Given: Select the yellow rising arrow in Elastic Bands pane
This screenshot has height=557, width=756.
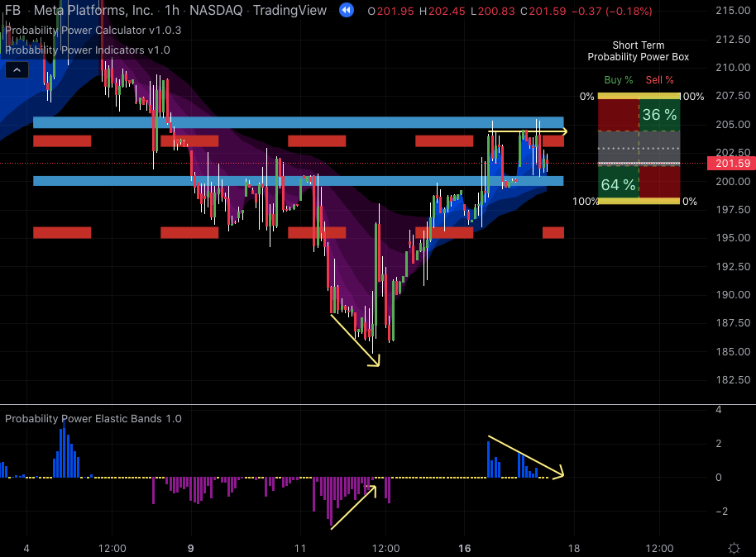Looking at the screenshot, I should point(354,506).
